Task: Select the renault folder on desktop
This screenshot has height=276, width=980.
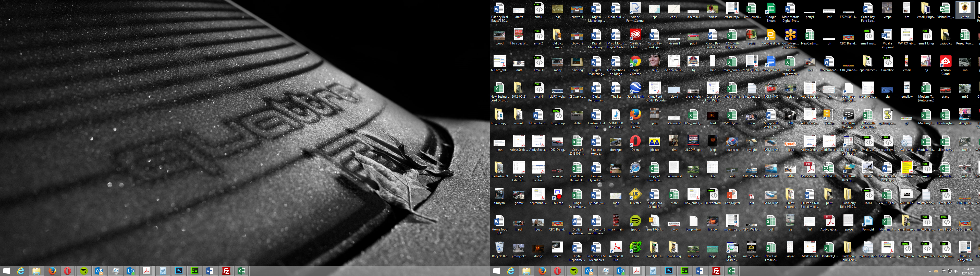Action: tap(519, 117)
